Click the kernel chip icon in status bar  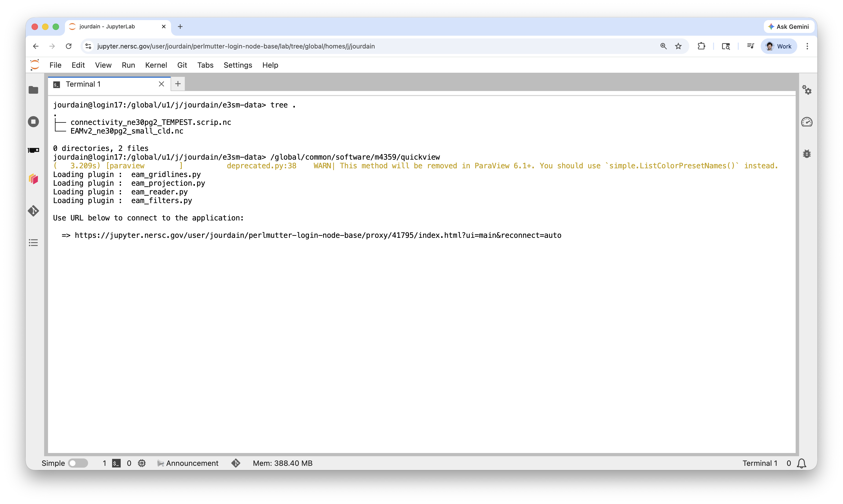pos(142,463)
